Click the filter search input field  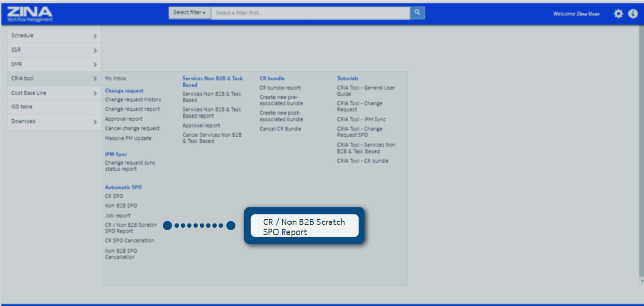click(x=310, y=13)
